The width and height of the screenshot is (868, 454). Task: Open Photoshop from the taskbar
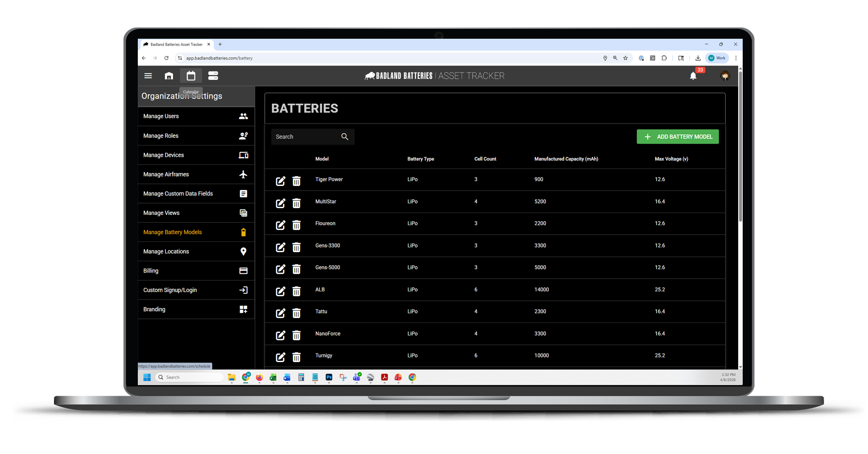coord(329,377)
